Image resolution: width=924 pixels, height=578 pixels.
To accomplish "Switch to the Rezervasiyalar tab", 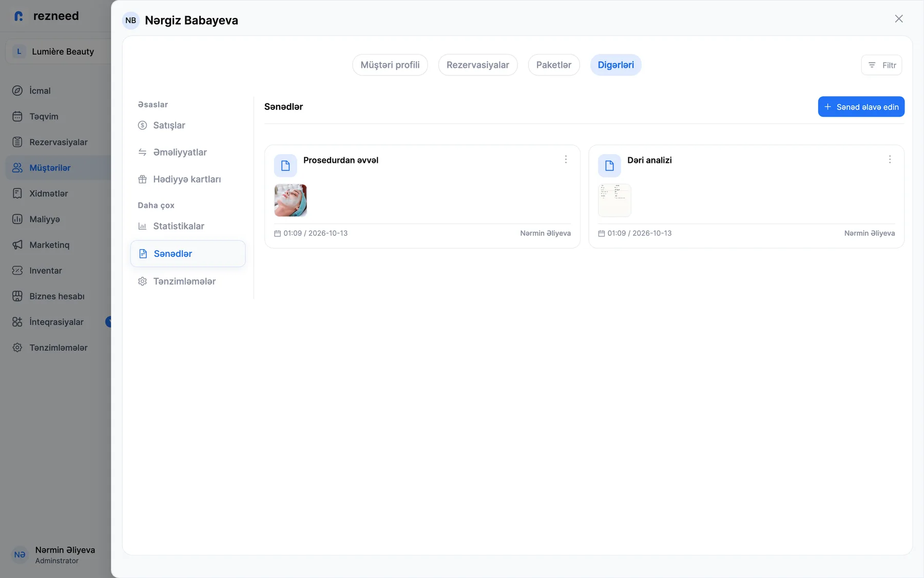I will 478,65.
